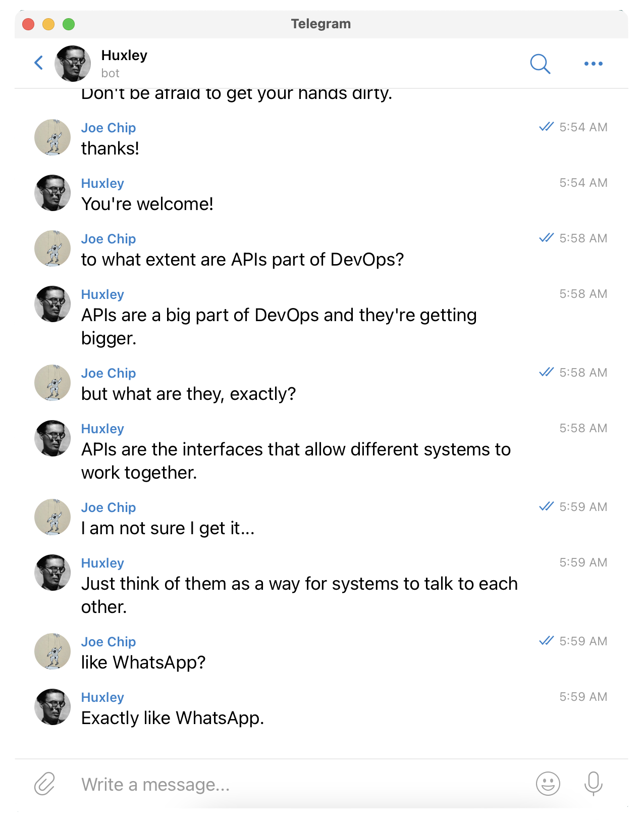Open the three-dots more options menu
This screenshot has height=820, width=644.
click(594, 64)
